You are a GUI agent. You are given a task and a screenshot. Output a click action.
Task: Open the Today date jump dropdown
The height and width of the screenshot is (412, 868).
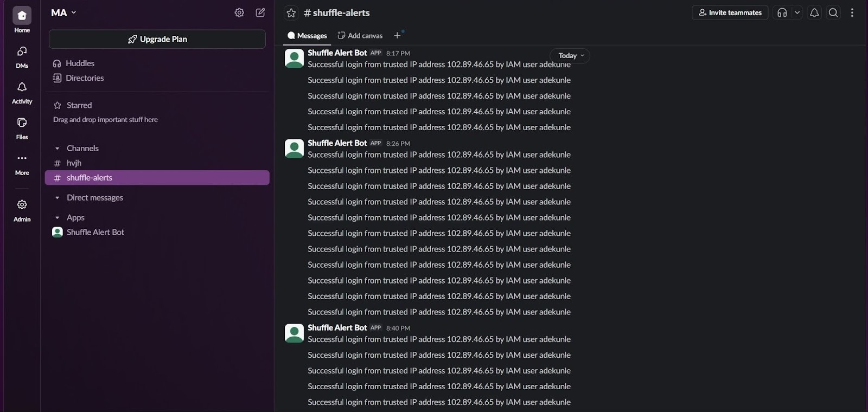pos(570,55)
